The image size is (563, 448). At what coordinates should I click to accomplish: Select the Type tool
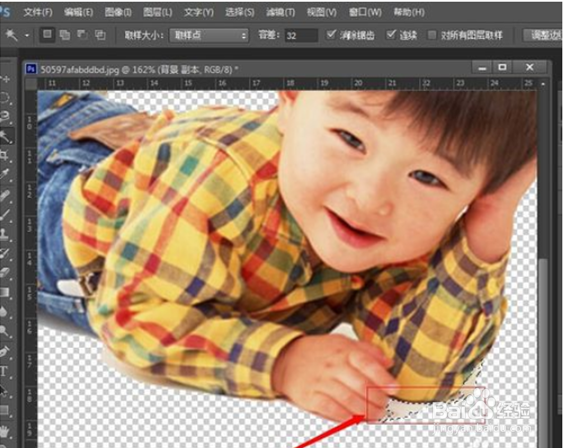(5, 371)
